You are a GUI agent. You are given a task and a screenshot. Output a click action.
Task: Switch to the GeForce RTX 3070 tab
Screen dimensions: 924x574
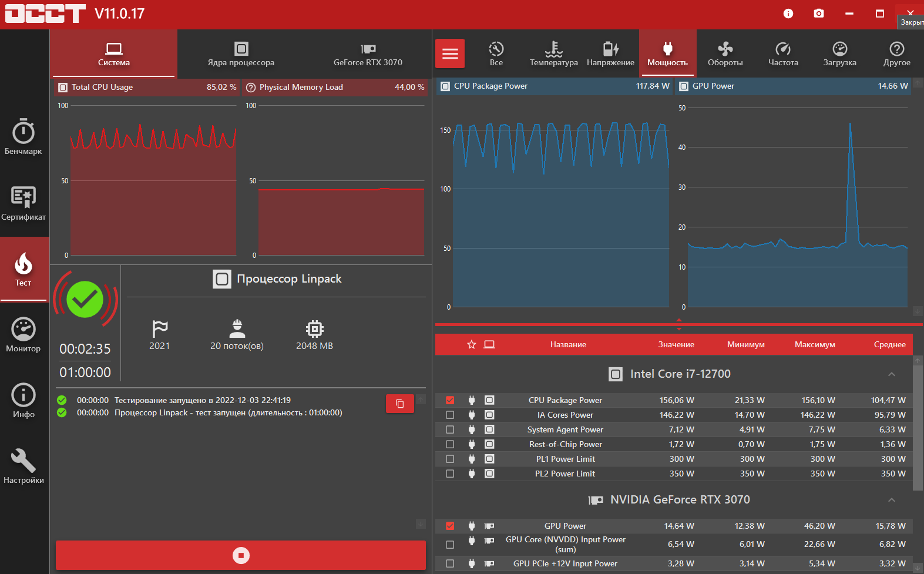pos(368,54)
